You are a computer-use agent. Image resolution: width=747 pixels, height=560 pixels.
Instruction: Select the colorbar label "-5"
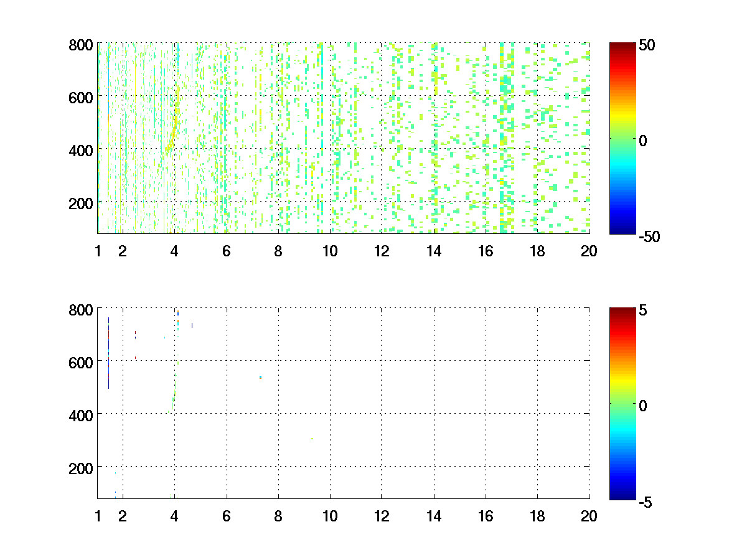[x=646, y=502]
